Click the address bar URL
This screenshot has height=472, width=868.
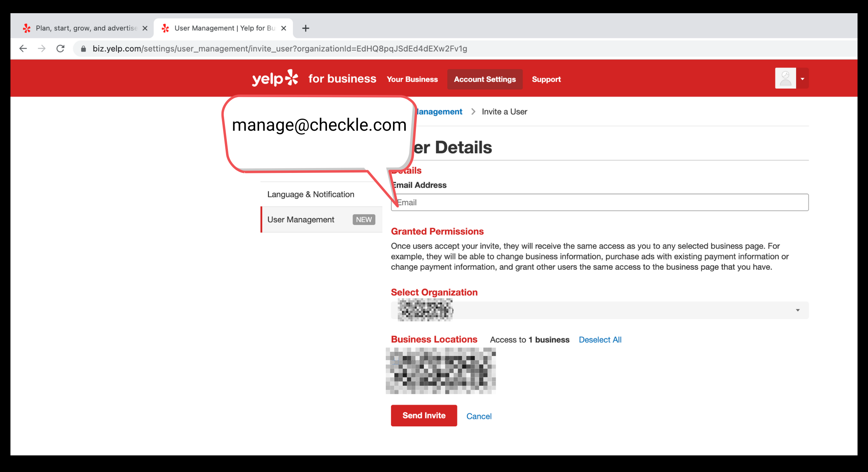click(x=280, y=49)
